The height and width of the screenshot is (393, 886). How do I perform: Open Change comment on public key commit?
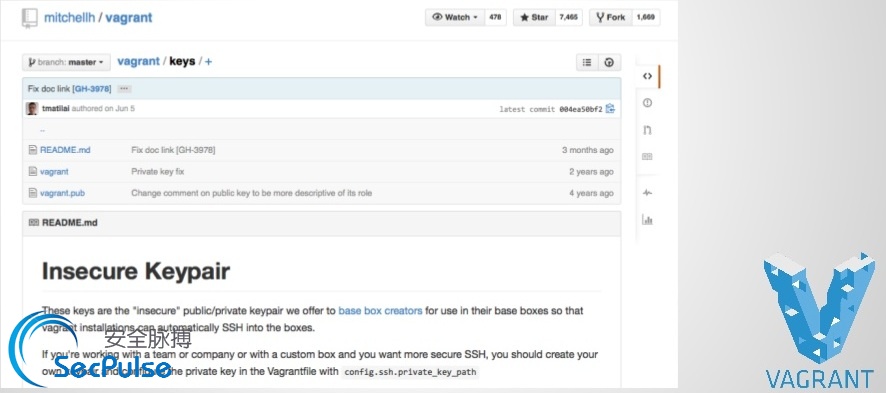click(x=251, y=193)
